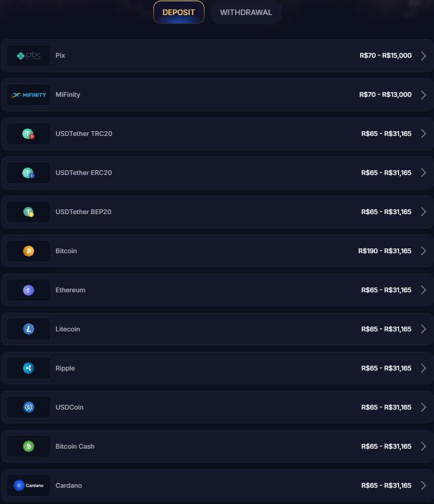Click the Ethereum method name
434x504 pixels.
70,290
